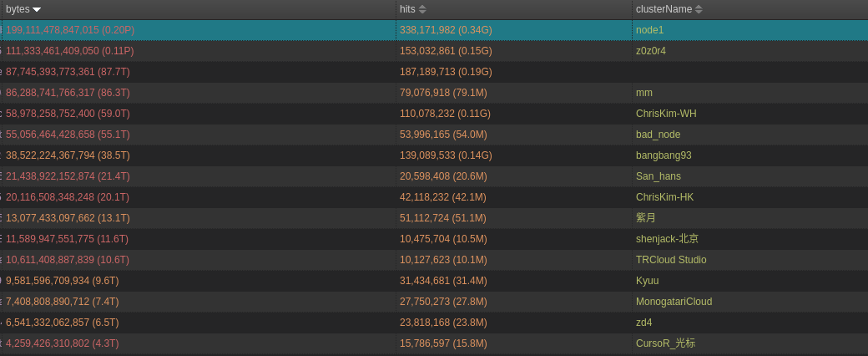Click the sort icon next to clusterName
Screen dimensions: 868x356
pyautogui.click(x=699, y=9)
